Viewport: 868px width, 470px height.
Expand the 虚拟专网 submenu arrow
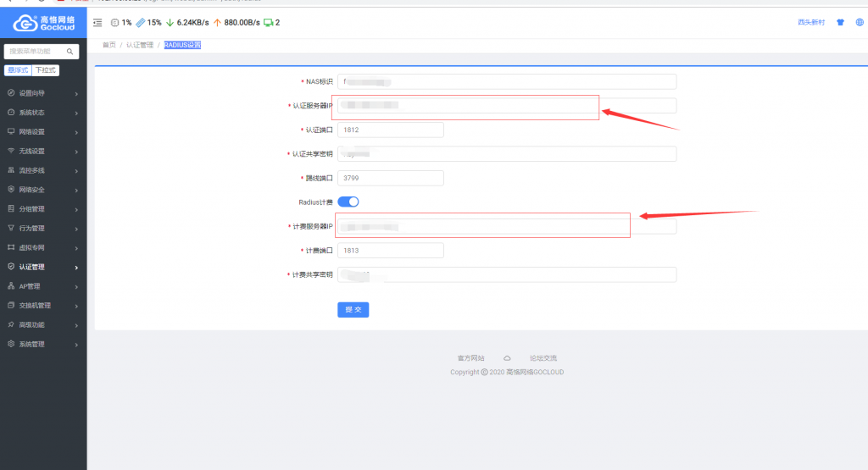coord(76,248)
